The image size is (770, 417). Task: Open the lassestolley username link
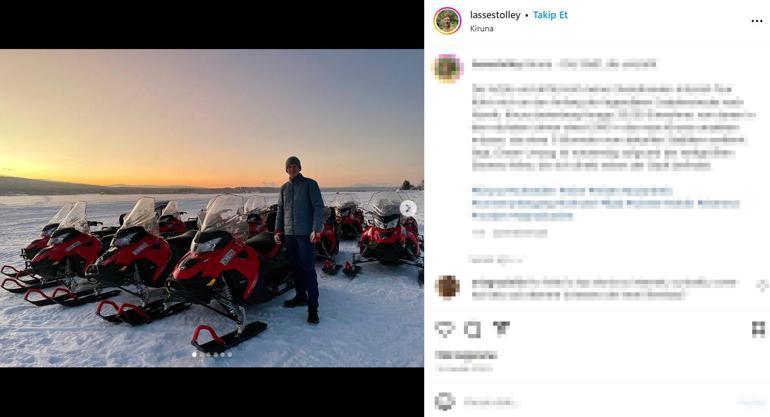click(495, 15)
